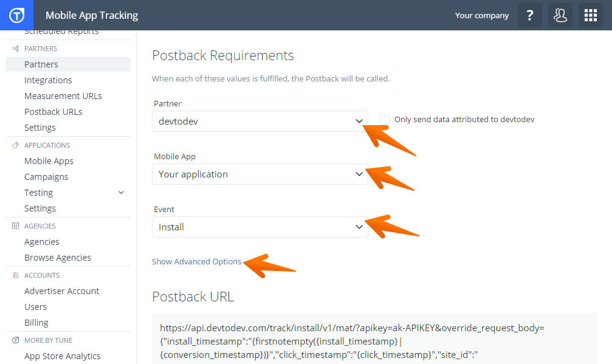Expand the Testing submenu chevron

pyautogui.click(x=121, y=193)
